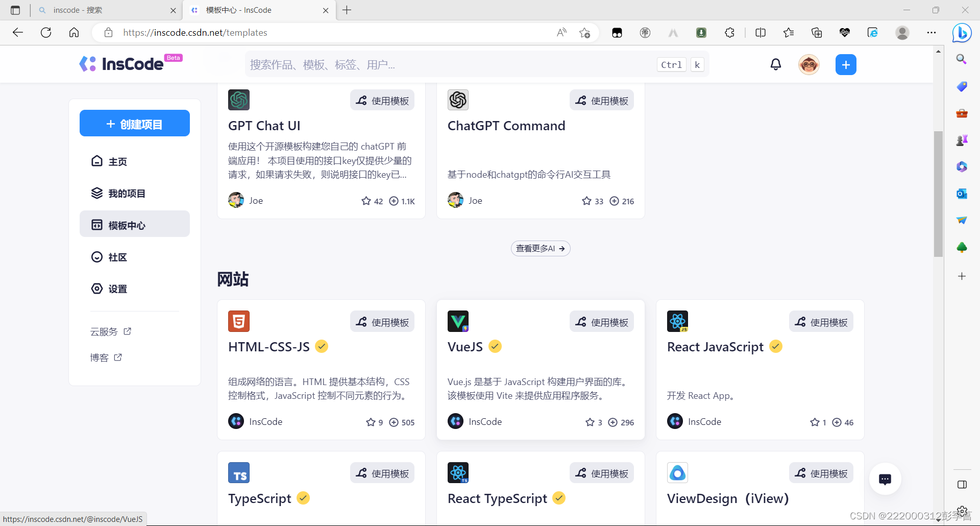Image resolution: width=980 pixels, height=526 pixels.
Task: Focus the InsCode search box
Action: 477,64
